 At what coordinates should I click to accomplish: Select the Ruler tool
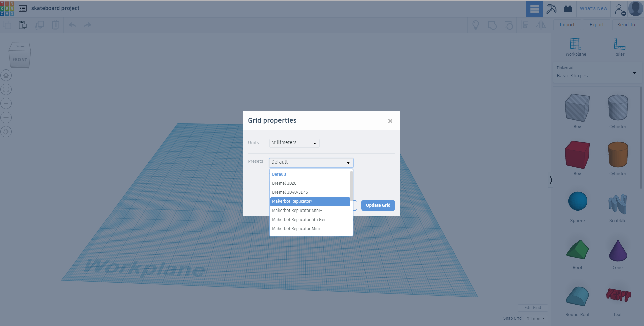(619, 47)
